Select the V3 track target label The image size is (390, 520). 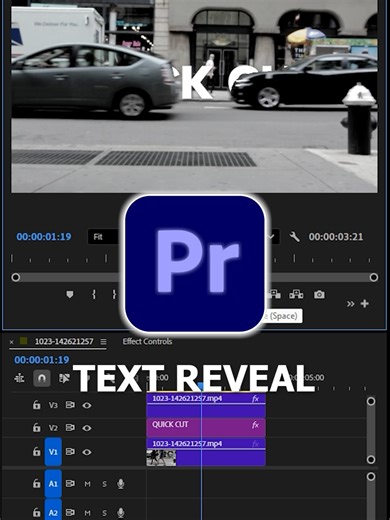pos(53,405)
